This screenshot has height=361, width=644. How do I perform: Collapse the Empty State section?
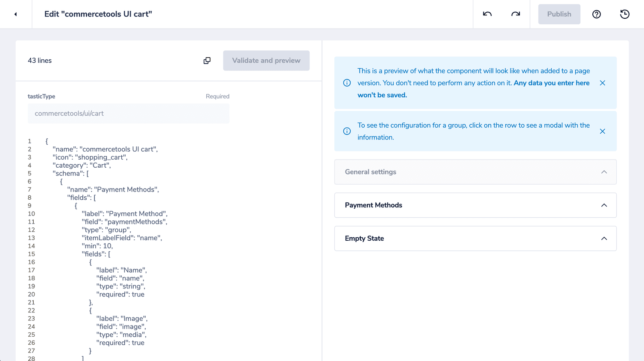(x=604, y=238)
